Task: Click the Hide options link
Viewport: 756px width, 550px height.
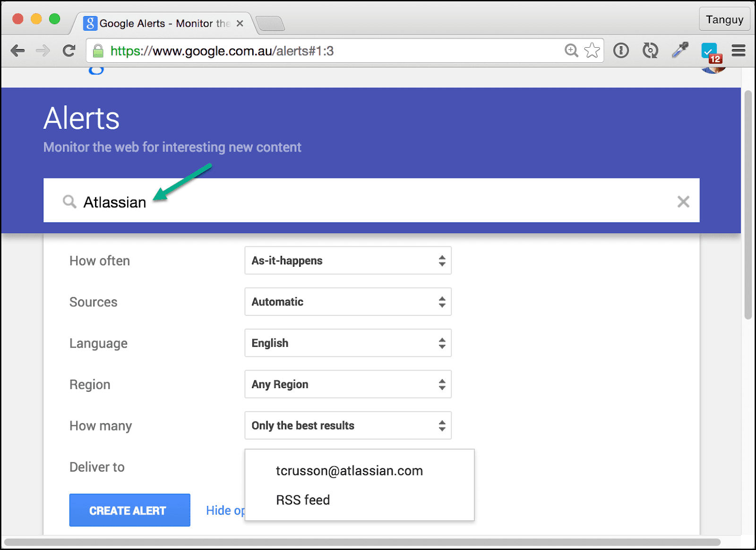Action: point(225,510)
